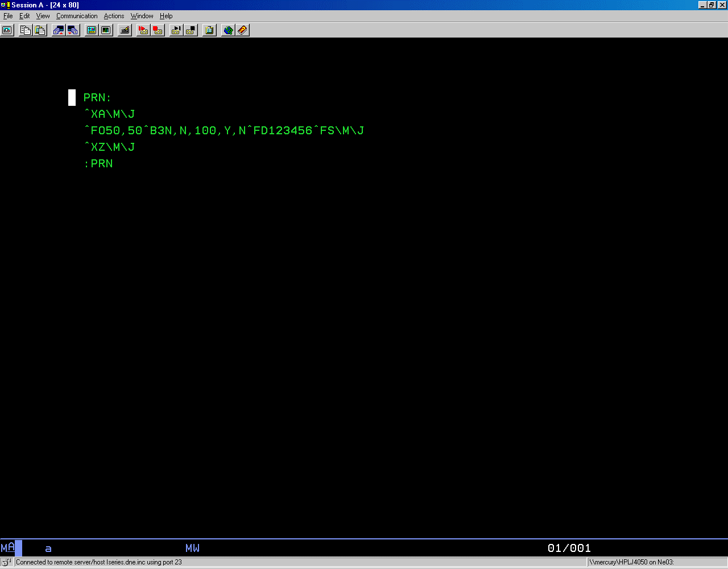Viewport: 728px width, 569px height.
Task: Open the Window menu
Action: pyautogui.click(x=142, y=16)
